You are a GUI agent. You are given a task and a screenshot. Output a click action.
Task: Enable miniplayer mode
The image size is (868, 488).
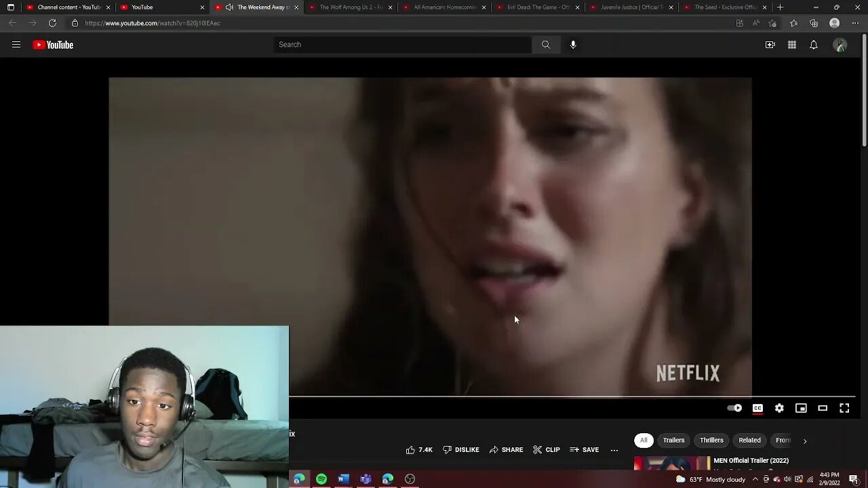coord(801,408)
